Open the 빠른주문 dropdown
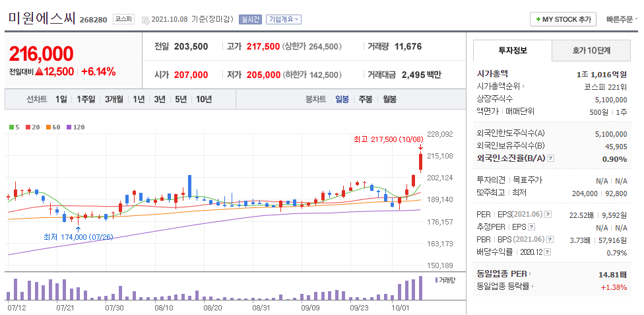The height and width of the screenshot is (315, 644). [x=622, y=19]
